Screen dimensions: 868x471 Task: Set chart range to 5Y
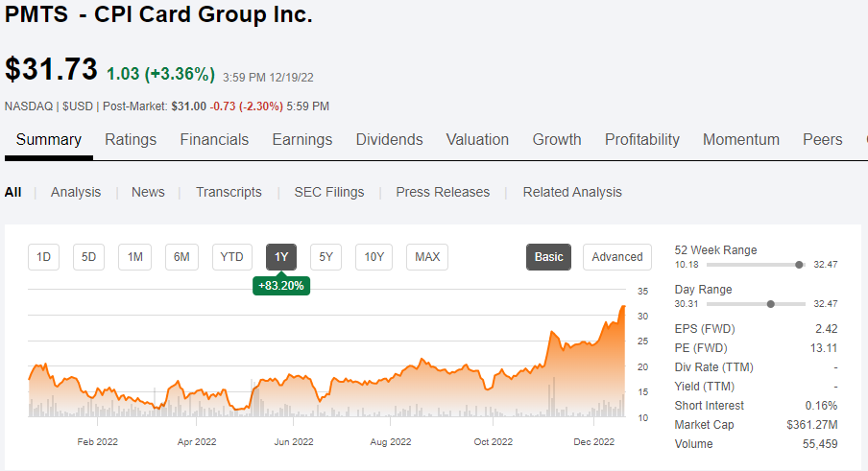point(326,257)
